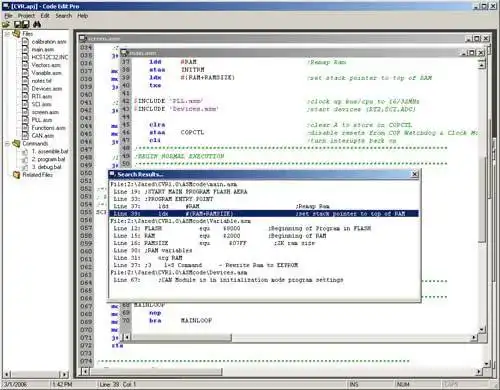The height and width of the screenshot is (390, 500).
Task: Click the Functions.asm file icon
Action: [x=26, y=128]
